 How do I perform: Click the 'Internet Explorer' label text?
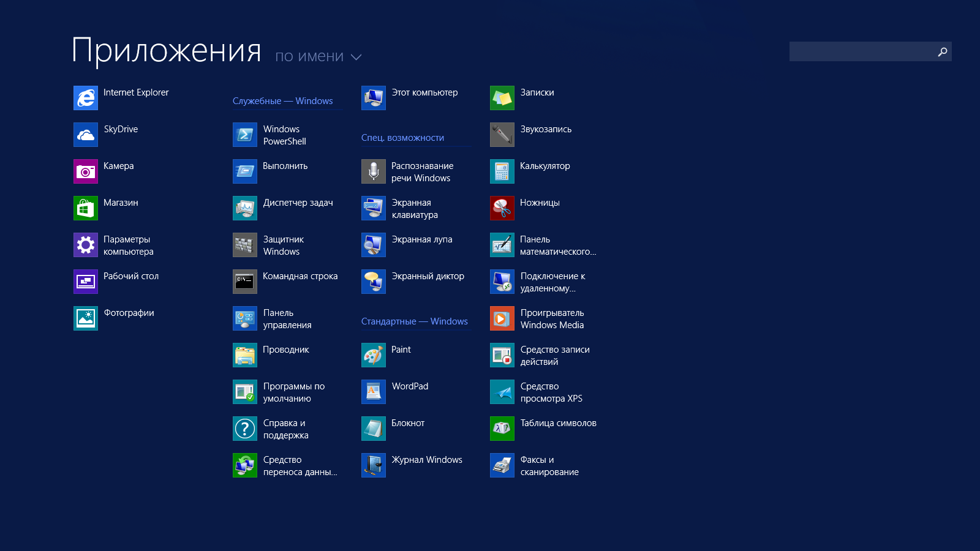click(x=136, y=92)
